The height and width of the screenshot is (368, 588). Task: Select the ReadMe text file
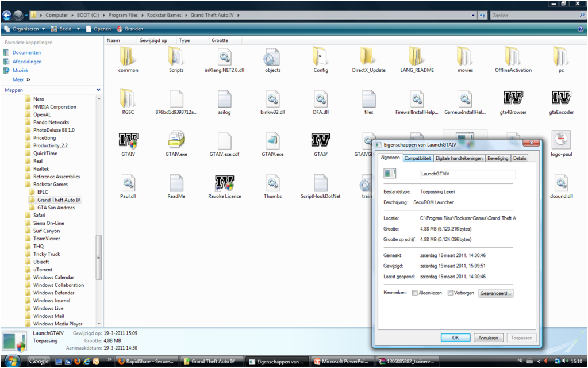tap(176, 186)
